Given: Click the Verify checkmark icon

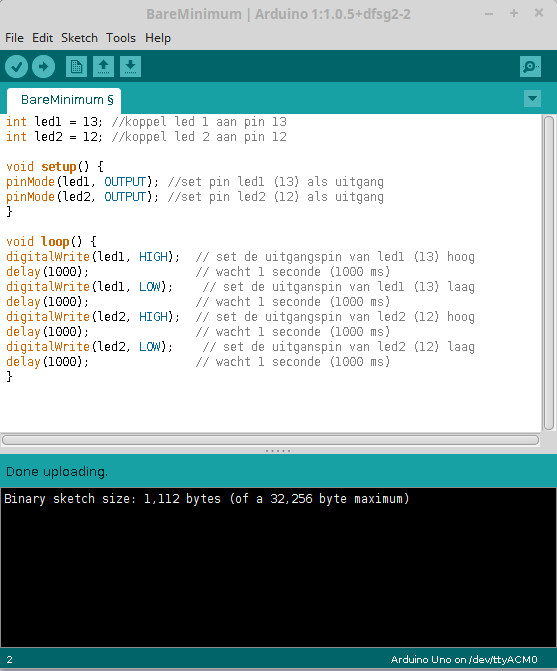Looking at the screenshot, I should point(17,67).
